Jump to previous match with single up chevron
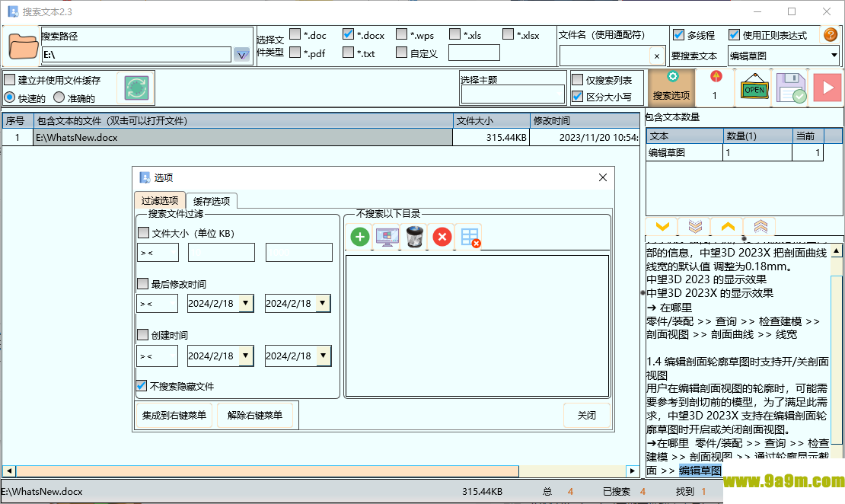The height and width of the screenshot is (504, 845). (x=728, y=227)
